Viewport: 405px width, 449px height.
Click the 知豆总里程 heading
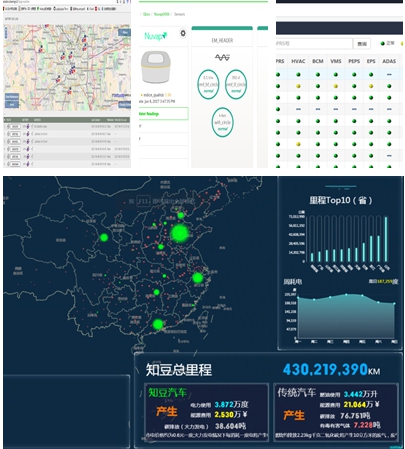pos(179,370)
